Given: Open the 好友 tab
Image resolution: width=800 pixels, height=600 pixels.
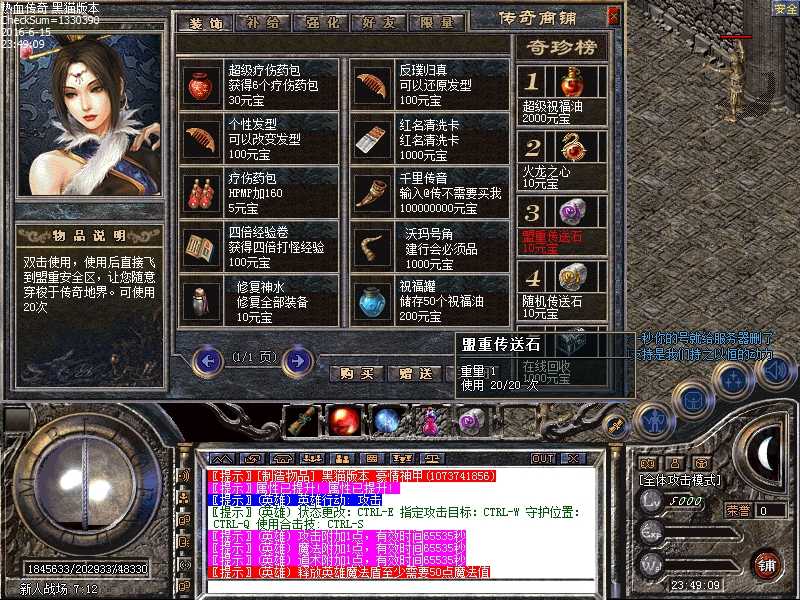Looking at the screenshot, I should (380, 22).
